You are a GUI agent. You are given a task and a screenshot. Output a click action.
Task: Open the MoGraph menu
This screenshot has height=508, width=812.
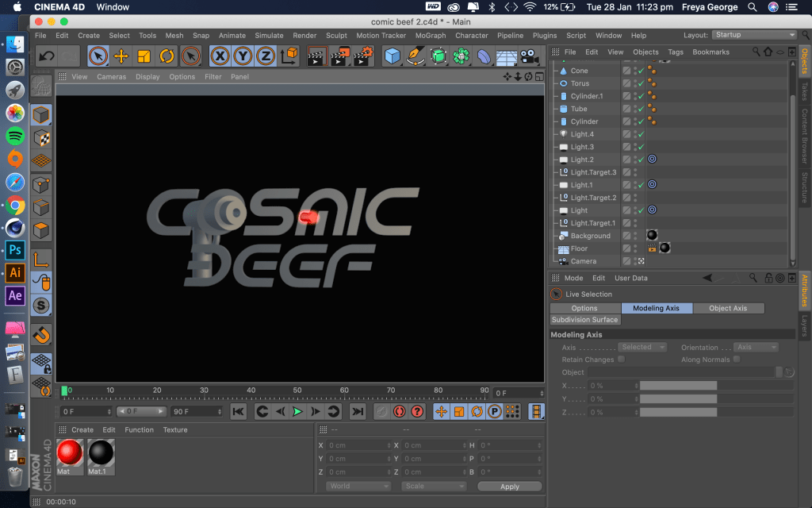tap(431, 35)
